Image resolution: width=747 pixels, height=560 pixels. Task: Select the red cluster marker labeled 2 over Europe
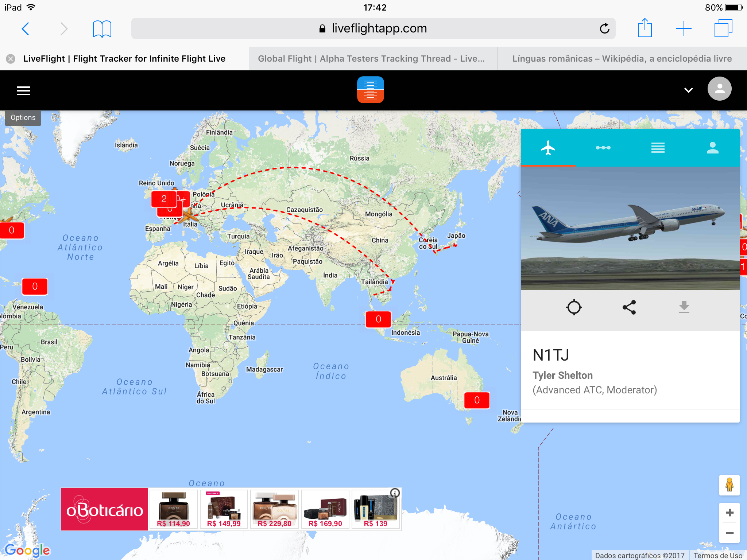click(164, 199)
